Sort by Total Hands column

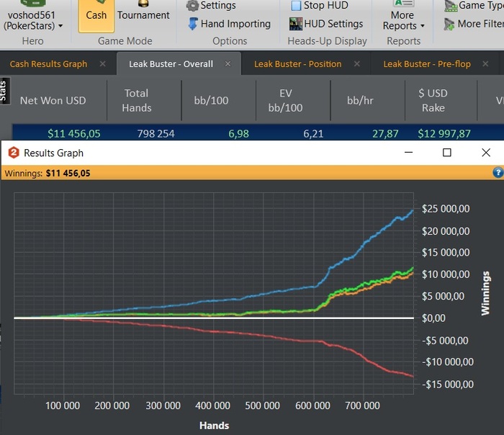click(x=137, y=101)
